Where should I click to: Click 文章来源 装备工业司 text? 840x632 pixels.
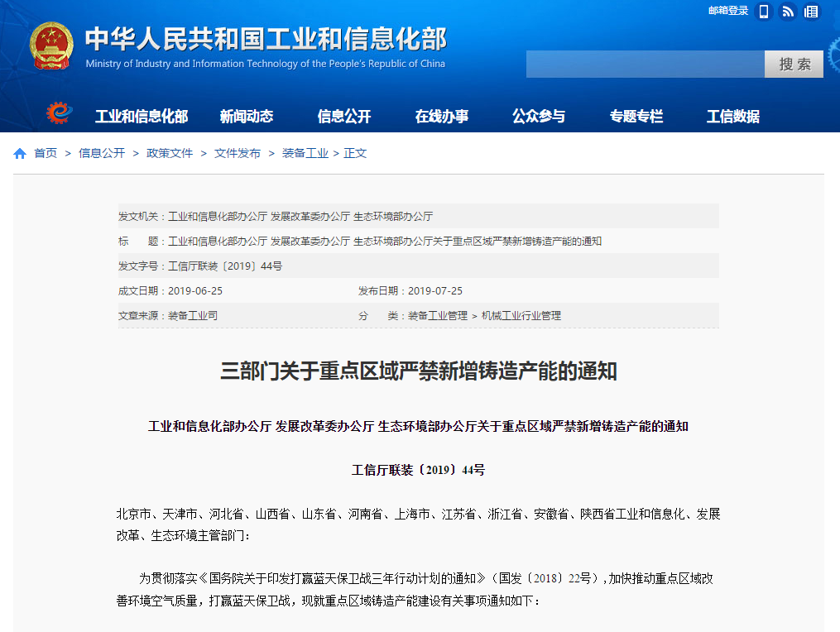click(x=168, y=315)
